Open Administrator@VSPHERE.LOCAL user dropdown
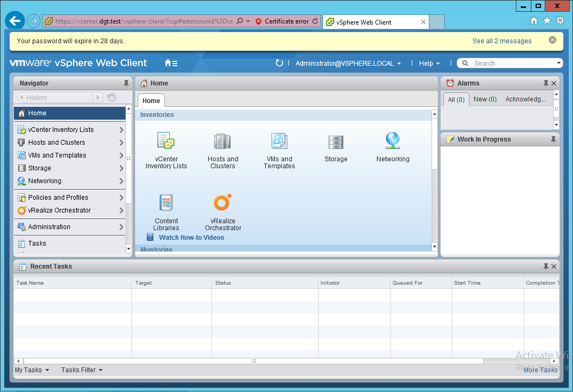573x392 pixels. click(348, 63)
